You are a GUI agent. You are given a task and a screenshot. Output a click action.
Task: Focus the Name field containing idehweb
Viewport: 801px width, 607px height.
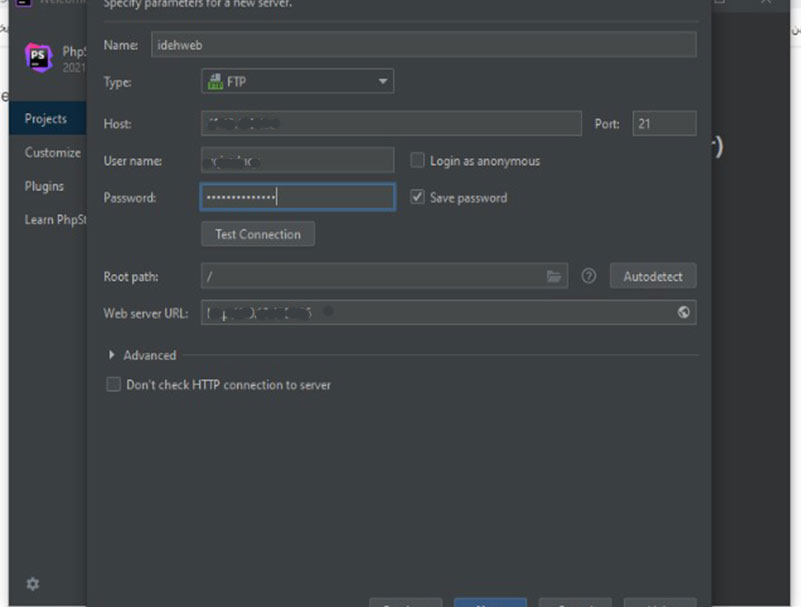tap(423, 44)
